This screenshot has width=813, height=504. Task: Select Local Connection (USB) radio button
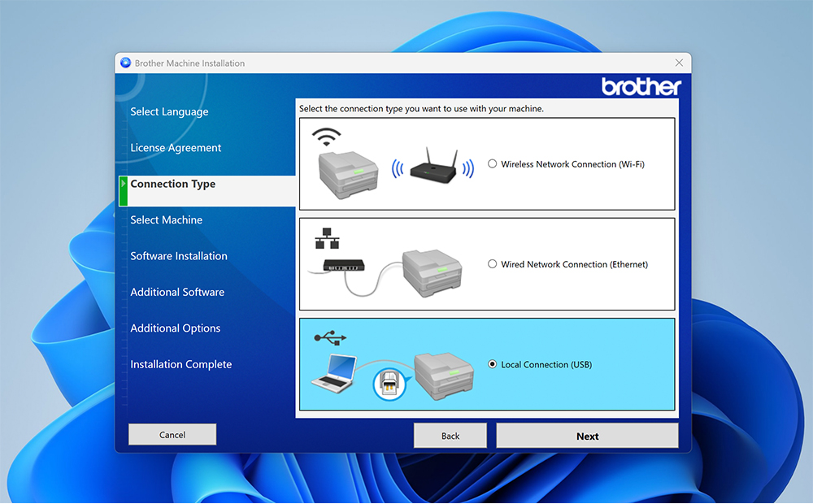click(x=492, y=364)
